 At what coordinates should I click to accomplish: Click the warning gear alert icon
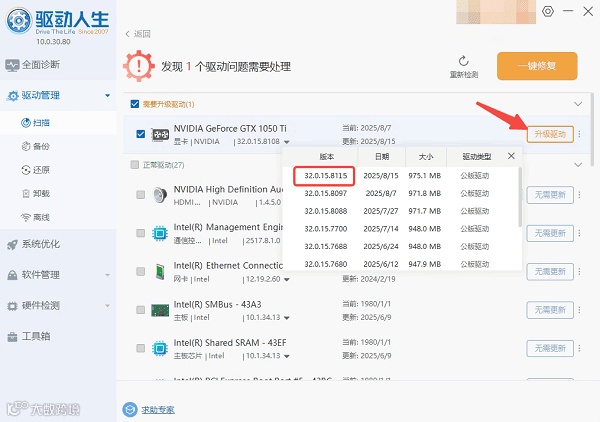click(139, 66)
